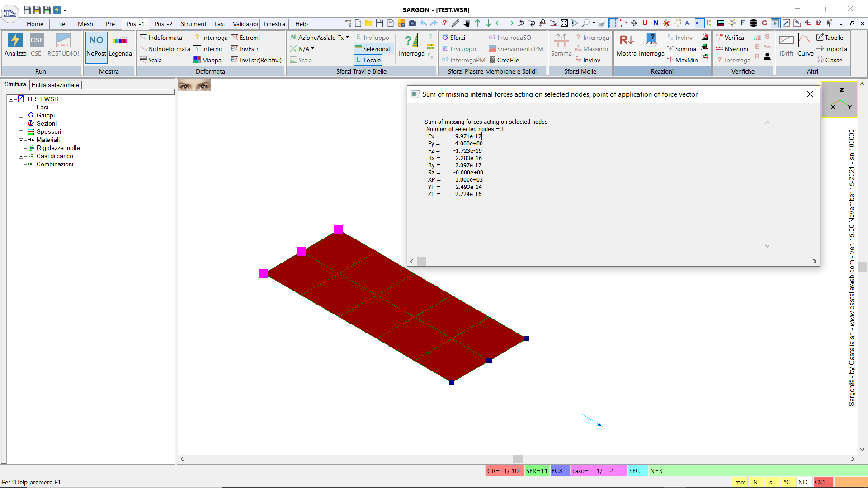The height and width of the screenshot is (488, 868).
Task: Click the Interroga reactions icon
Action: point(651,45)
